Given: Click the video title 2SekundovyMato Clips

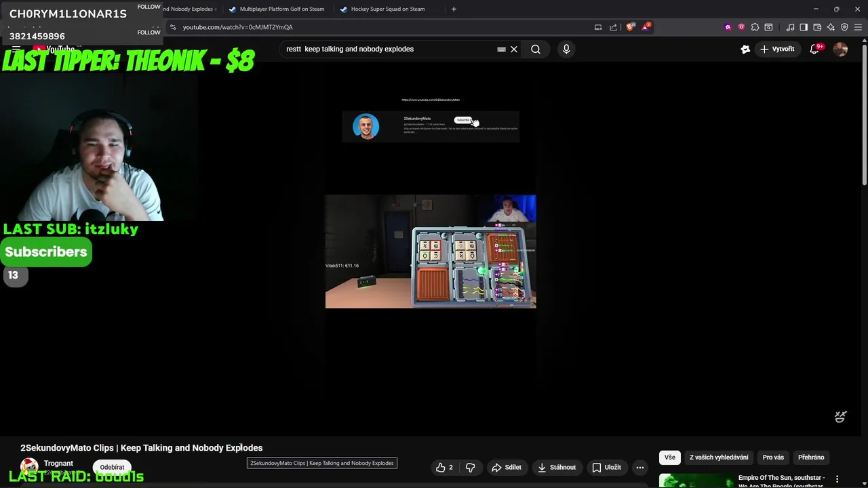Looking at the screenshot, I should click(x=141, y=448).
